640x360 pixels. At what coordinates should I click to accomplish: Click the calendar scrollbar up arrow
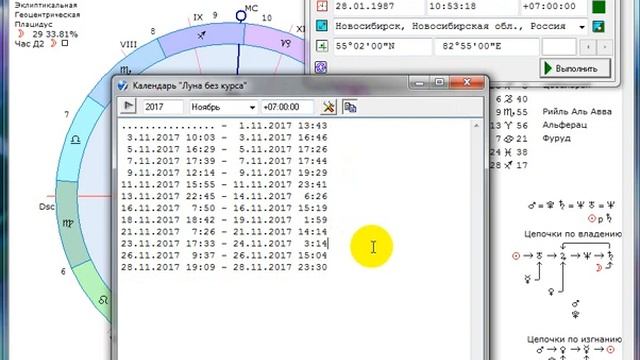click(x=476, y=126)
